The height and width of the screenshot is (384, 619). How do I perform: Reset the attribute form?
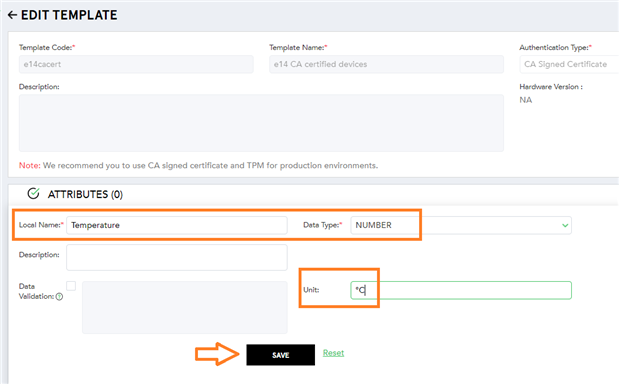coord(333,353)
